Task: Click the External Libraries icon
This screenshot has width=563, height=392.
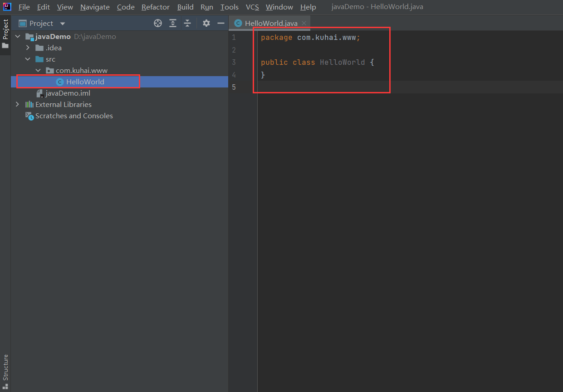Action: tap(29, 104)
